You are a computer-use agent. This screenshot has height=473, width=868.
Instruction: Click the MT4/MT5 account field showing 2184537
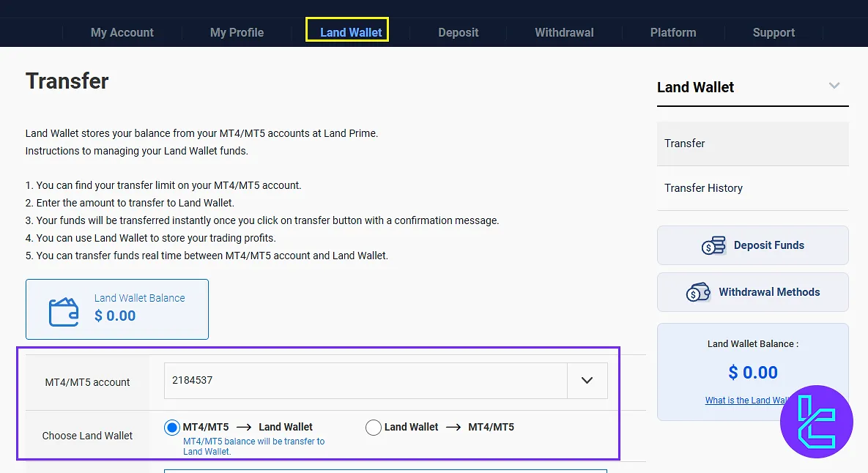(366, 381)
